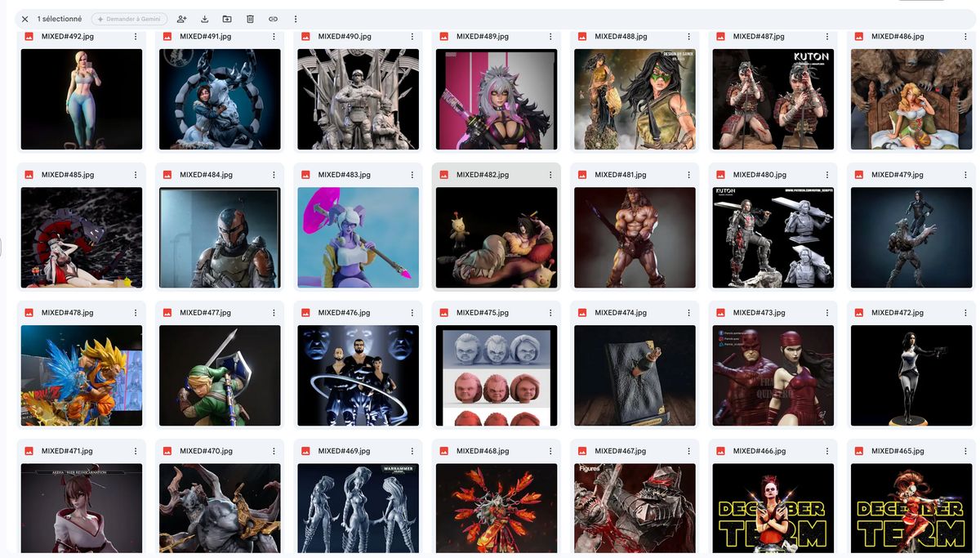980x558 pixels.
Task: Open options menu for MIXED#481.jpg
Action: point(689,175)
